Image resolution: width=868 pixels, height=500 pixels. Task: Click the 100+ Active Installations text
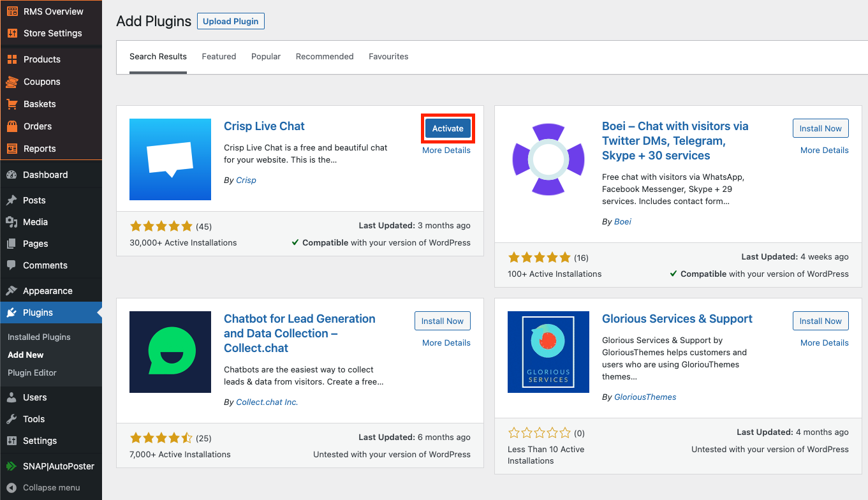point(555,274)
